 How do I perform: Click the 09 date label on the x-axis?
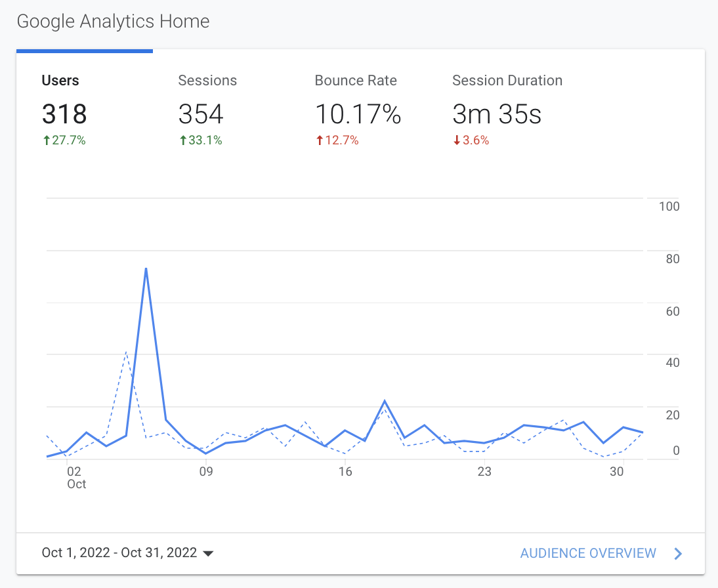coord(206,471)
